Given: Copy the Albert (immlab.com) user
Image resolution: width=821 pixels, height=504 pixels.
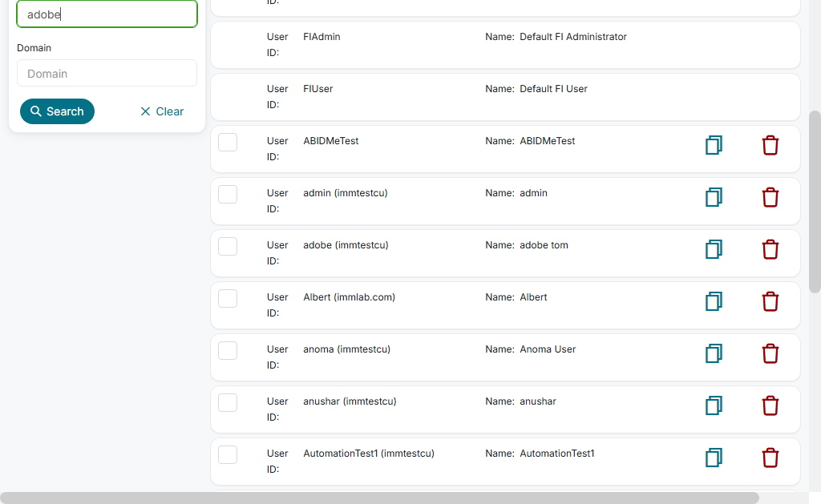Looking at the screenshot, I should coord(714,301).
